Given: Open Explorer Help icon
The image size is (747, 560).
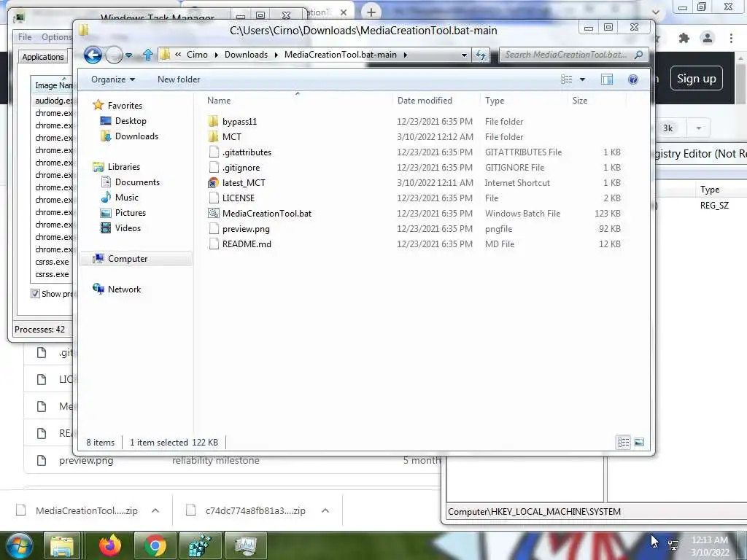Looking at the screenshot, I should point(633,79).
